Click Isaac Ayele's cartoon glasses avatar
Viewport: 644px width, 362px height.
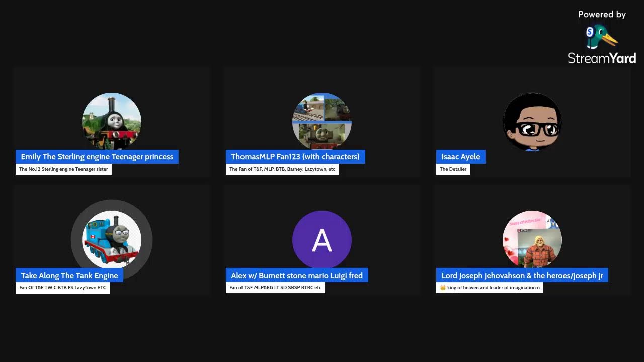(x=532, y=121)
